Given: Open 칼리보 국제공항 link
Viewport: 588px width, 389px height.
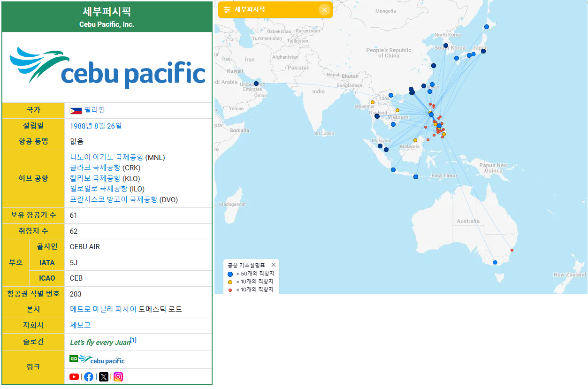Looking at the screenshot, I should (95, 178).
